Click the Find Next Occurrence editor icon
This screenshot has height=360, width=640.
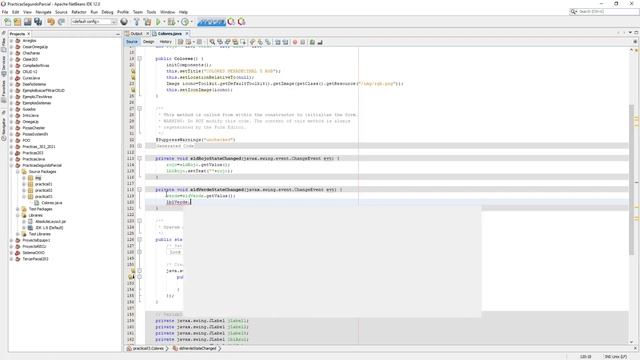228,42
